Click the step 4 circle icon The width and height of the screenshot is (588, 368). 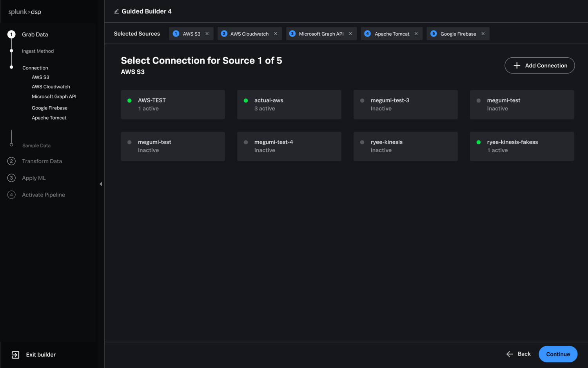point(11,195)
